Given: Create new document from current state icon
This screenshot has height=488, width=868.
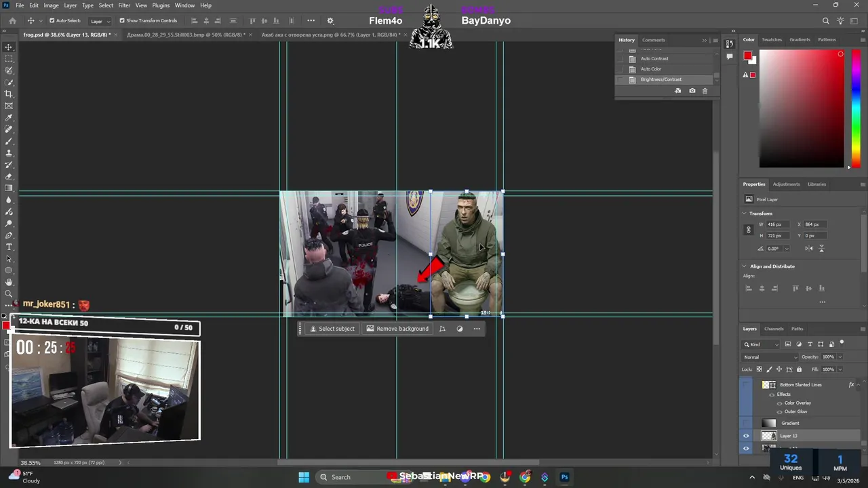Looking at the screenshot, I should pos(677,91).
